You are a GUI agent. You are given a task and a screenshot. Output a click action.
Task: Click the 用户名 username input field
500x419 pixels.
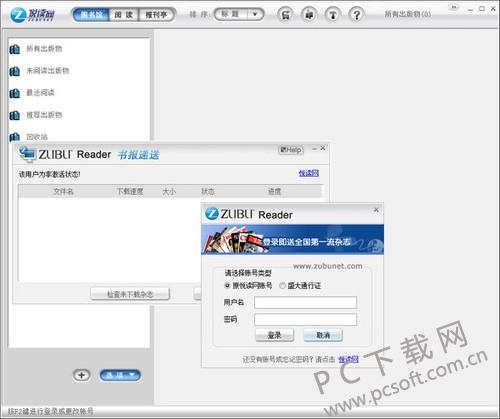(x=305, y=303)
